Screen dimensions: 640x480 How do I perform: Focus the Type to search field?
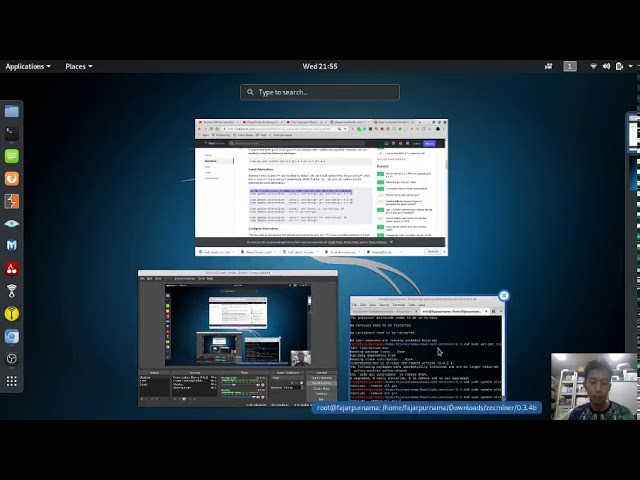click(320, 92)
